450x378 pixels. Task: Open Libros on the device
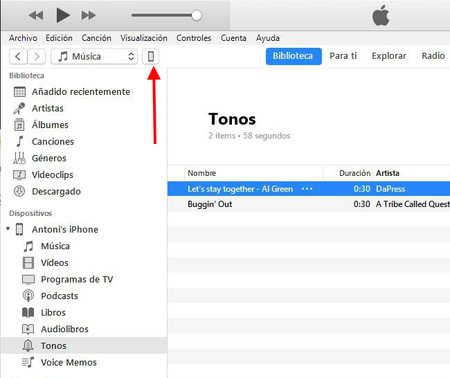coord(53,312)
